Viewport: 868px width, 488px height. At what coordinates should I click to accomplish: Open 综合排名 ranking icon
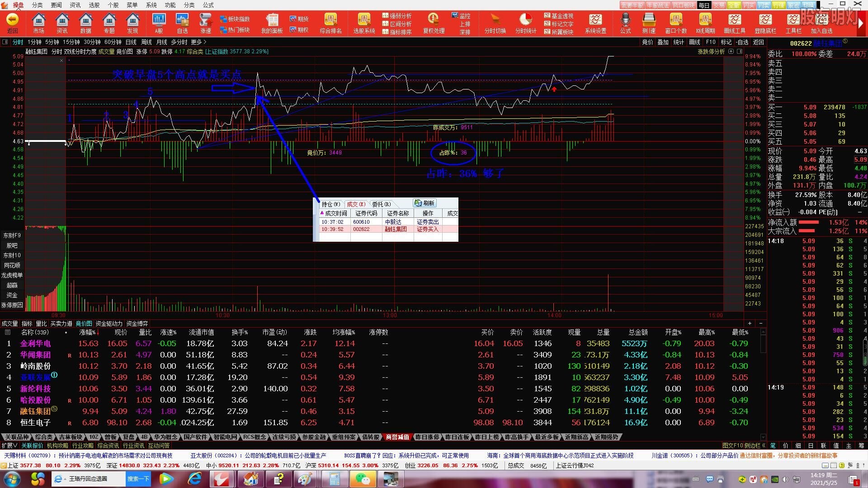click(x=330, y=23)
